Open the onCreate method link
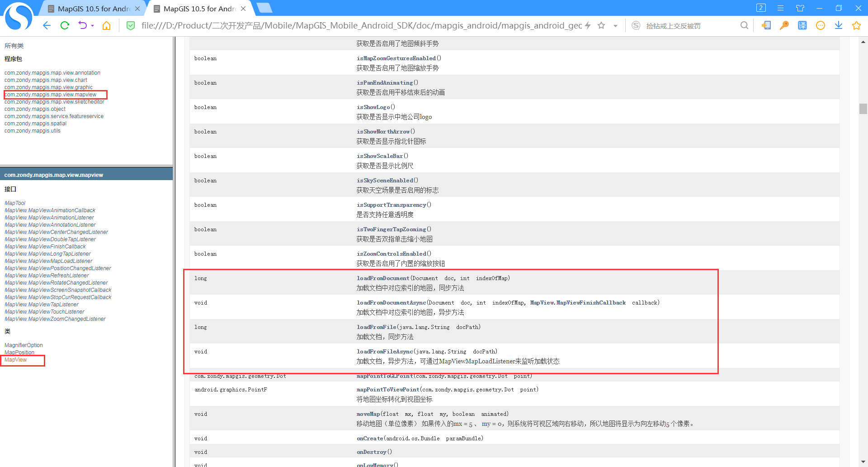Screen dimensions: 868x467 [x=370, y=438]
